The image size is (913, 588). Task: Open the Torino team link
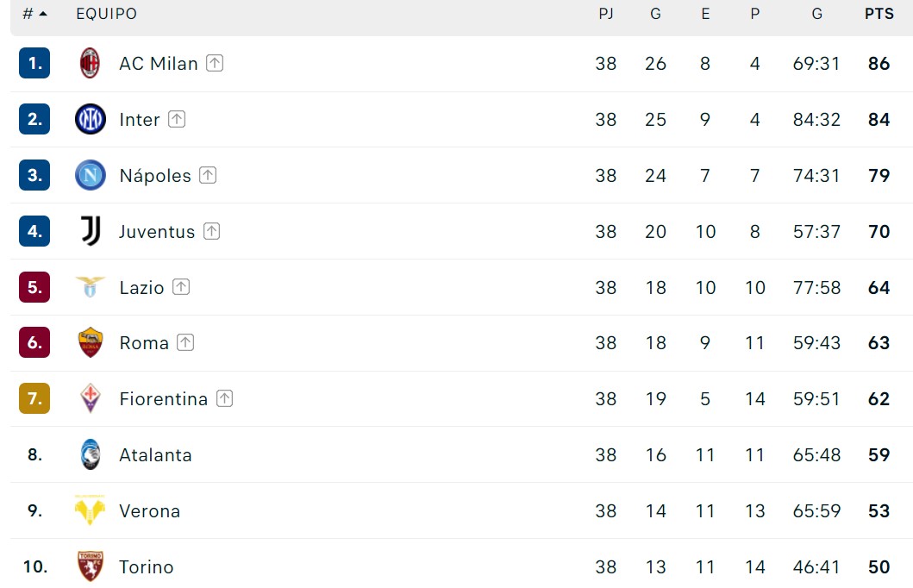point(147,567)
